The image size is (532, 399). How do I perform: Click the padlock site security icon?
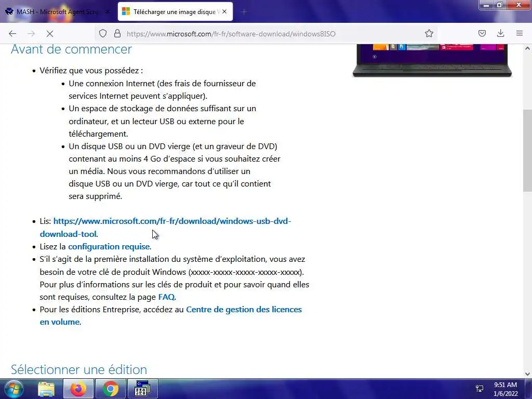pyautogui.click(x=117, y=34)
